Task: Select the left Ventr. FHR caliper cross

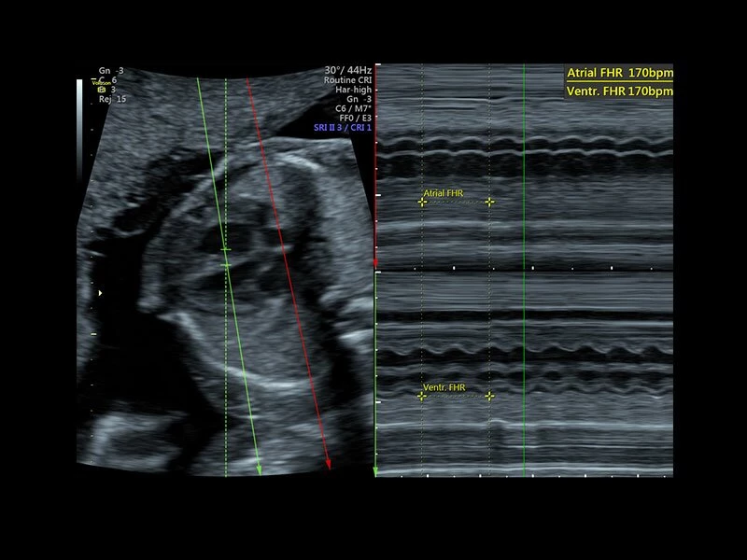Action: click(x=422, y=396)
